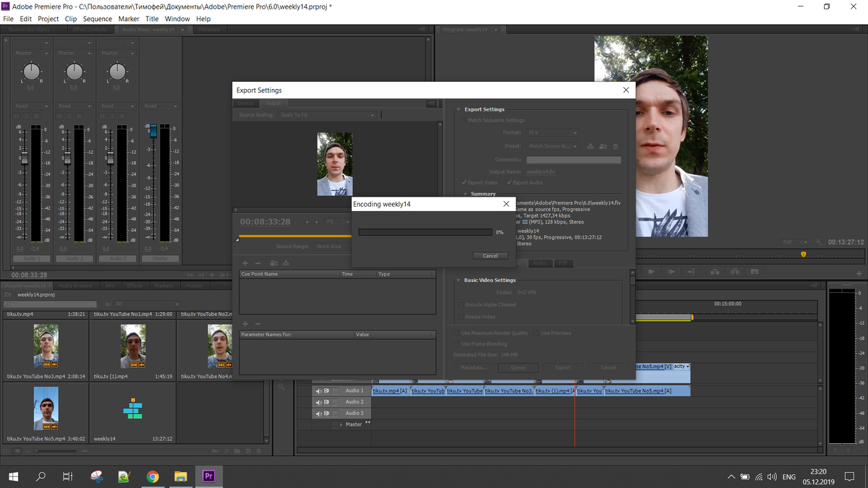This screenshot has height=488, width=868.
Task: Open the Effects panel tab
Action: click(x=135, y=286)
